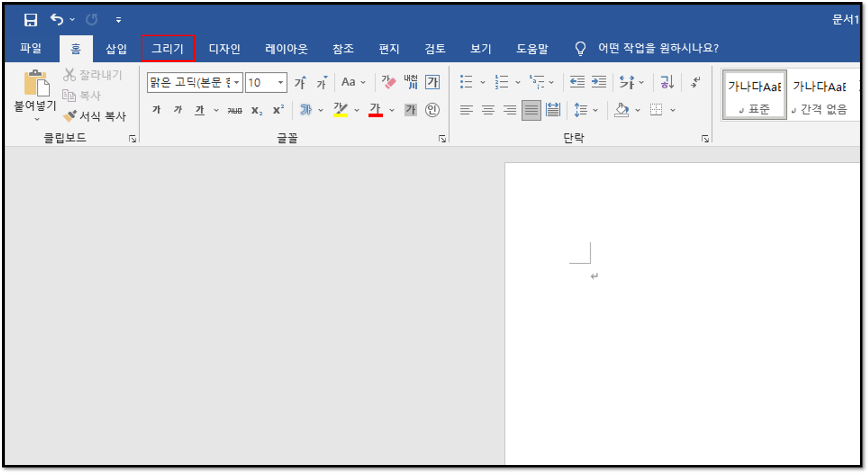Screen dimensions: 868x473
Task: Expand the font size dropdown arrow
Action: pyautogui.click(x=280, y=82)
